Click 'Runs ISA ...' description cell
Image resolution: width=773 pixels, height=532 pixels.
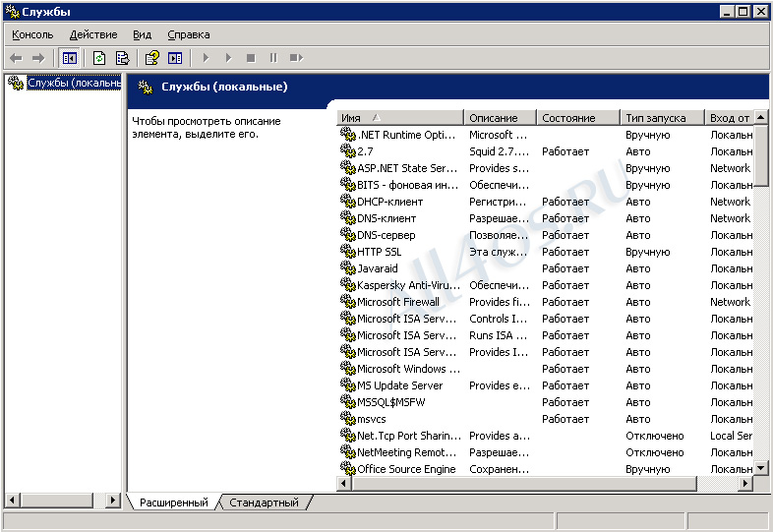pyautogui.click(x=498, y=334)
